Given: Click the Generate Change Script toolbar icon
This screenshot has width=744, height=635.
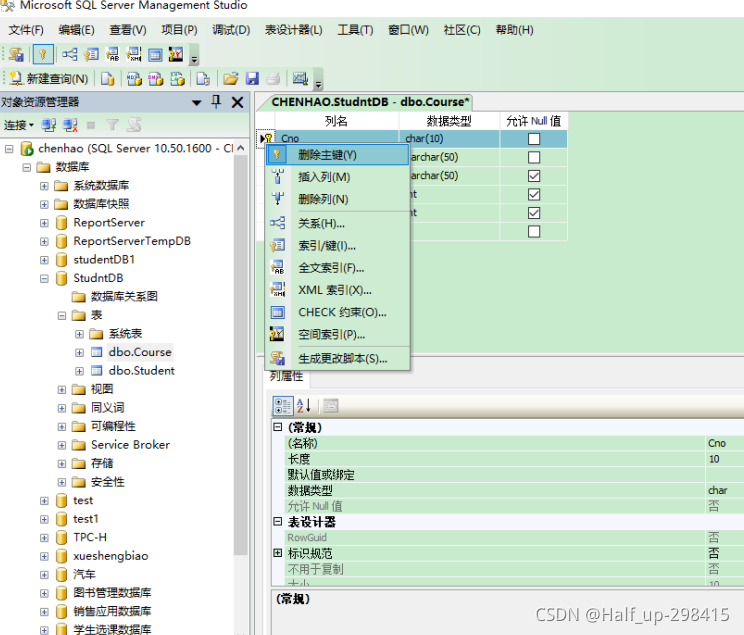Looking at the screenshot, I should pos(16,55).
